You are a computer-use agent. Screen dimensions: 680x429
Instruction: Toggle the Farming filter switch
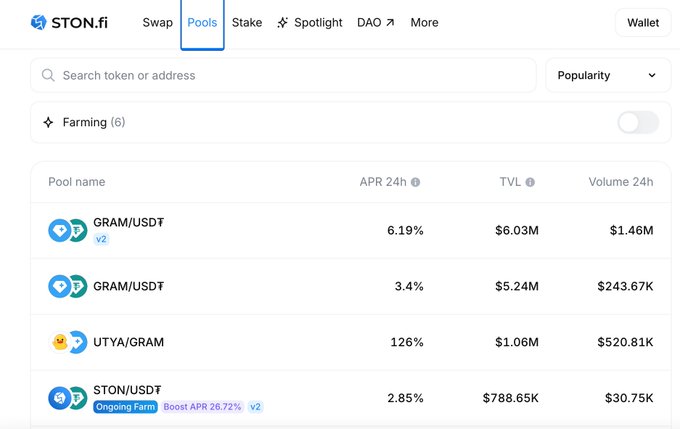pyautogui.click(x=638, y=122)
